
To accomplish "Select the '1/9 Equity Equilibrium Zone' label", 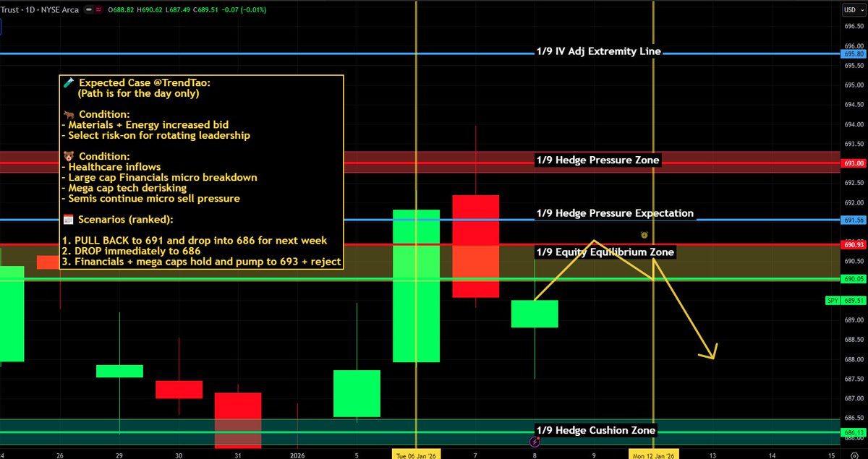I will click(x=605, y=252).
